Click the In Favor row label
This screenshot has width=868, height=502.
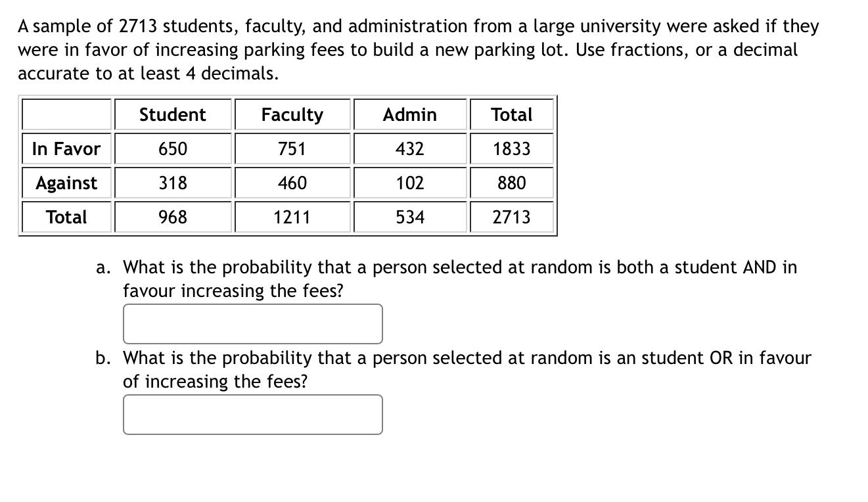(66, 148)
